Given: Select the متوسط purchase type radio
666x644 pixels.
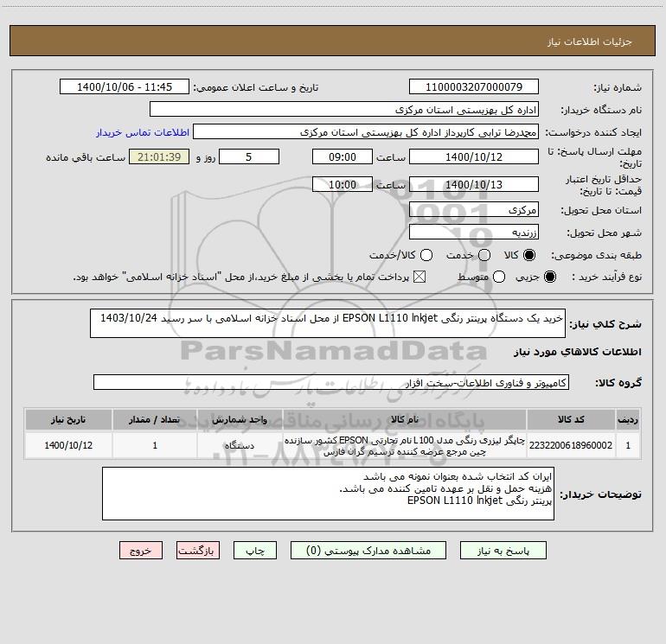Looking at the screenshot, I should (499, 277).
